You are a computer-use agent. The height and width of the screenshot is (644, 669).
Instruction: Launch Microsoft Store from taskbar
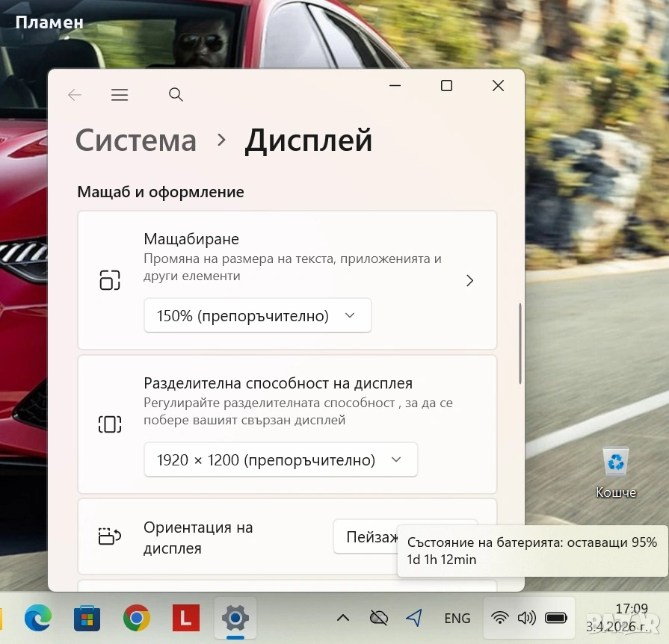click(x=87, y=618)
